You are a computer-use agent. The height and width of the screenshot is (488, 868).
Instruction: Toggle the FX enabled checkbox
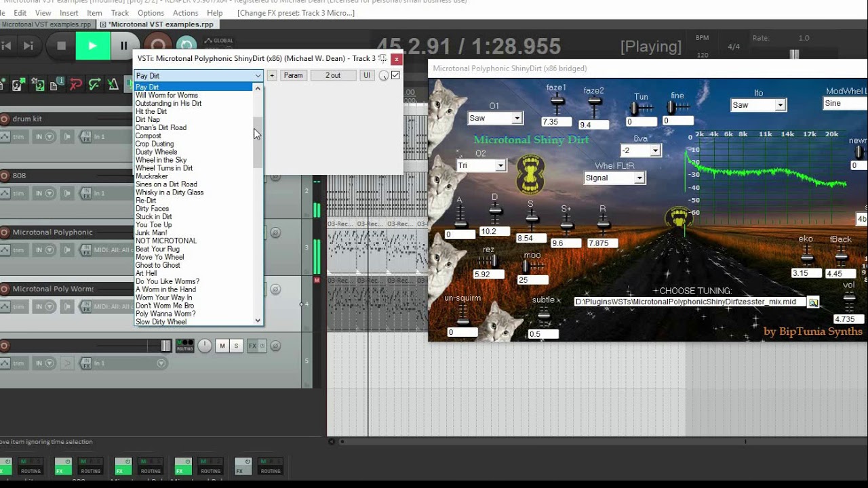[395, 75]
